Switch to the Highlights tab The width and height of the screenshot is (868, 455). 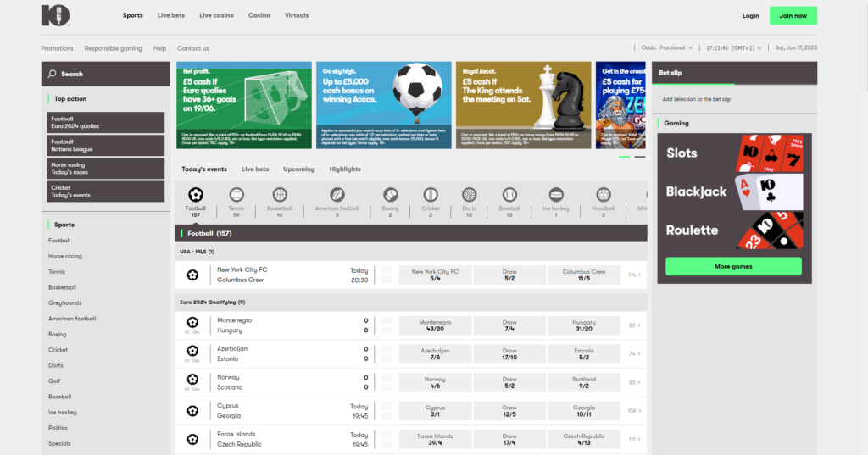point(345,169)
